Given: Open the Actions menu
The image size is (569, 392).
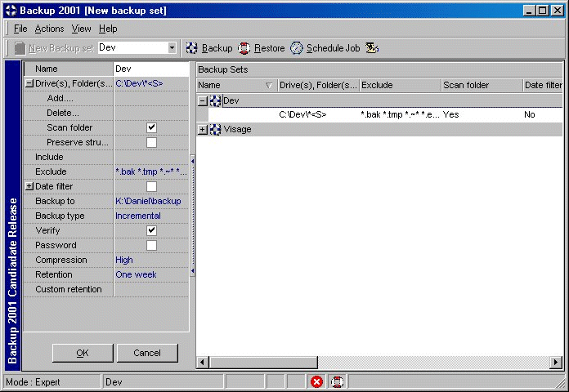Looking at the screenshot, I should tap(49, 29).
